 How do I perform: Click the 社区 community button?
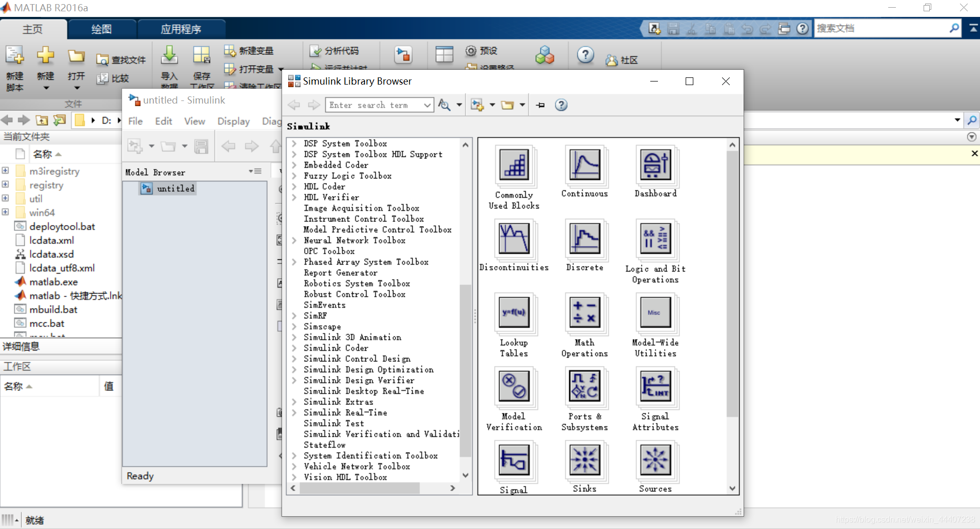[x=622, y=60]
